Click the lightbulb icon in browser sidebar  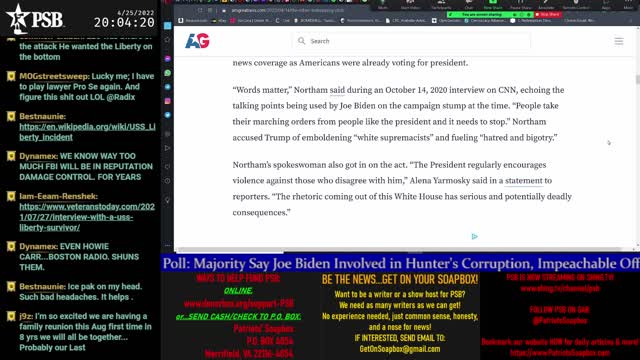pos(167,200)
